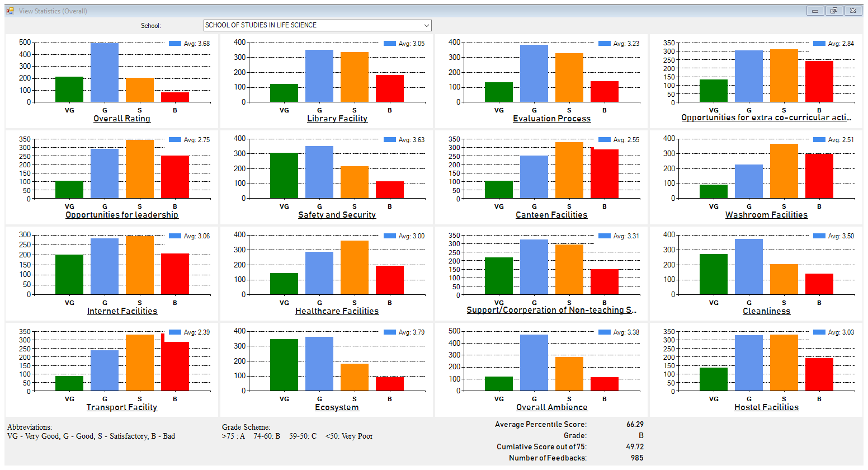Close the View Statistics window
This screenshot has width=868, height=470.
[852, 11]
